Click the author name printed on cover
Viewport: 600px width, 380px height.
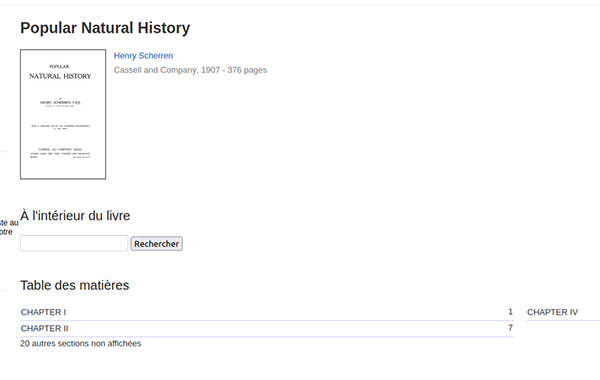coord(60,103)
